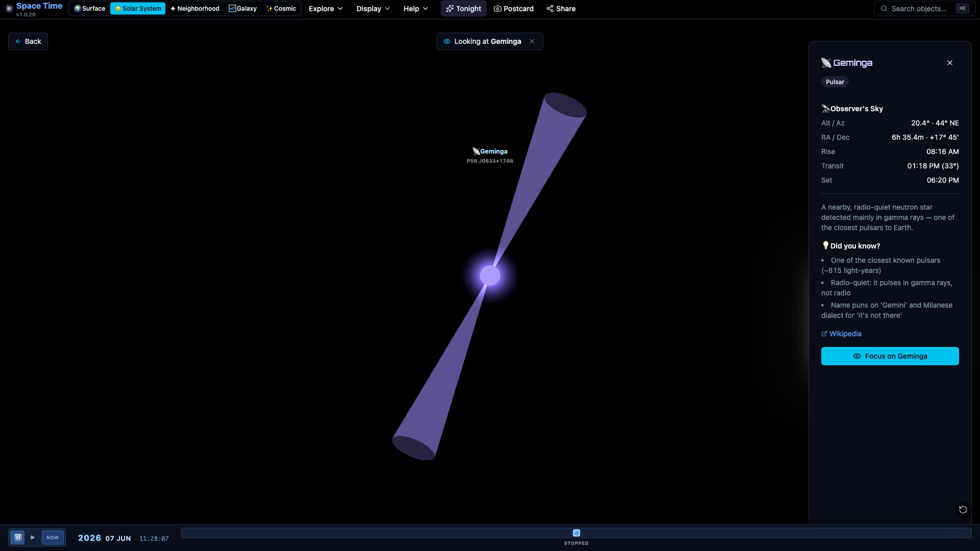The image size is (980, 551).
Task: Open the Explore dropdown menu
Action: (326, 9)
